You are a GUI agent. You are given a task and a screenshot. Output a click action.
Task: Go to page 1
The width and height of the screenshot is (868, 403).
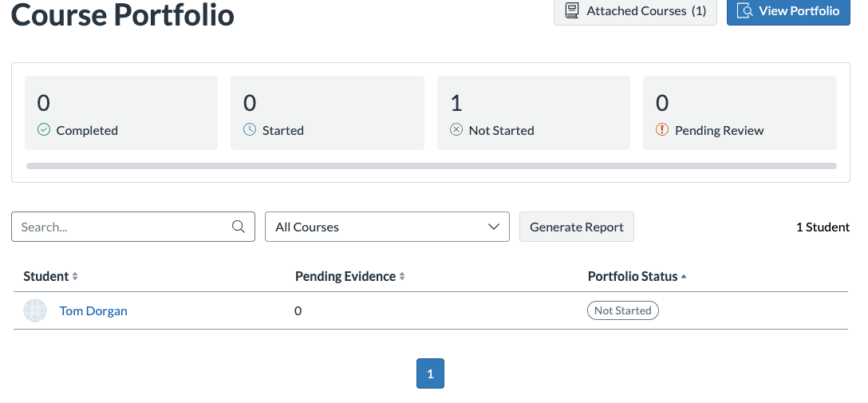(430, 373)
